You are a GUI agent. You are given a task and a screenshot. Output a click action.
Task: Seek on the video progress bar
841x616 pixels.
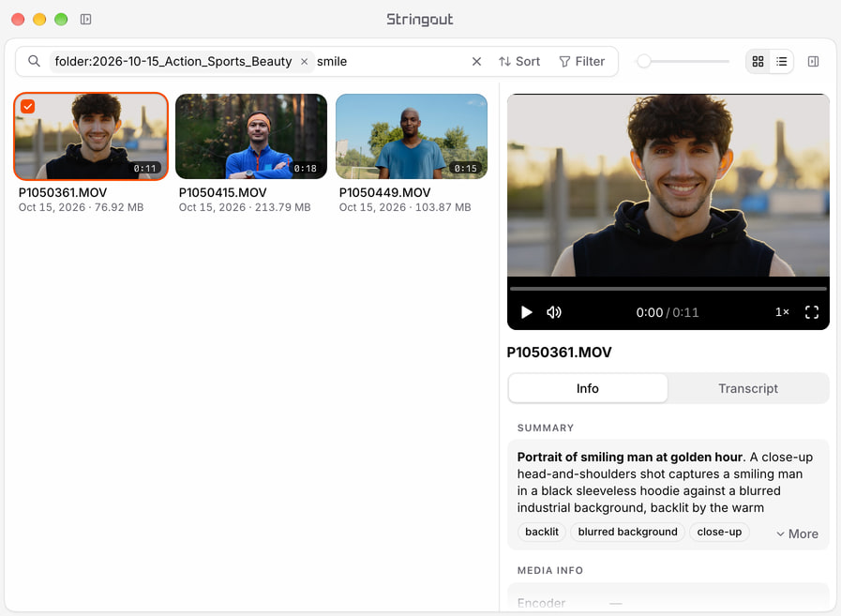coord(668,289)
